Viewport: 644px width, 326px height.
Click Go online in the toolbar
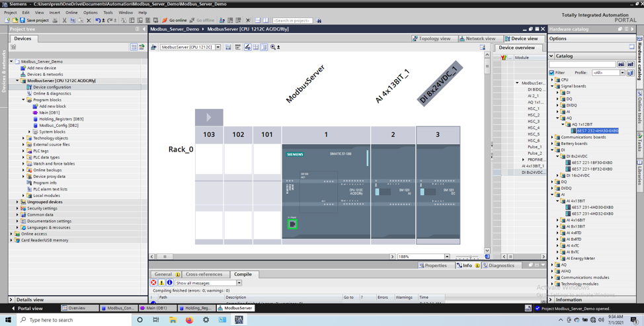pos(174,20)
